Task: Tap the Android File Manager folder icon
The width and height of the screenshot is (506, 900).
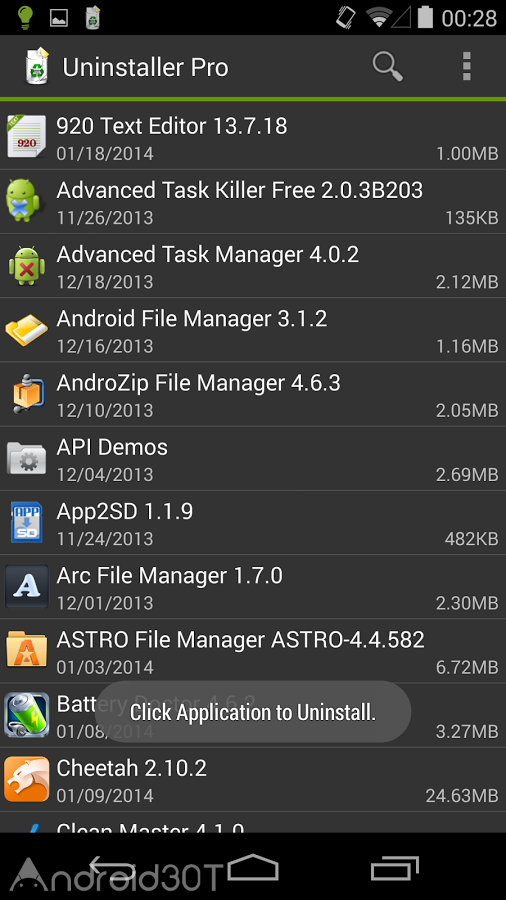Action: point(26,329)
